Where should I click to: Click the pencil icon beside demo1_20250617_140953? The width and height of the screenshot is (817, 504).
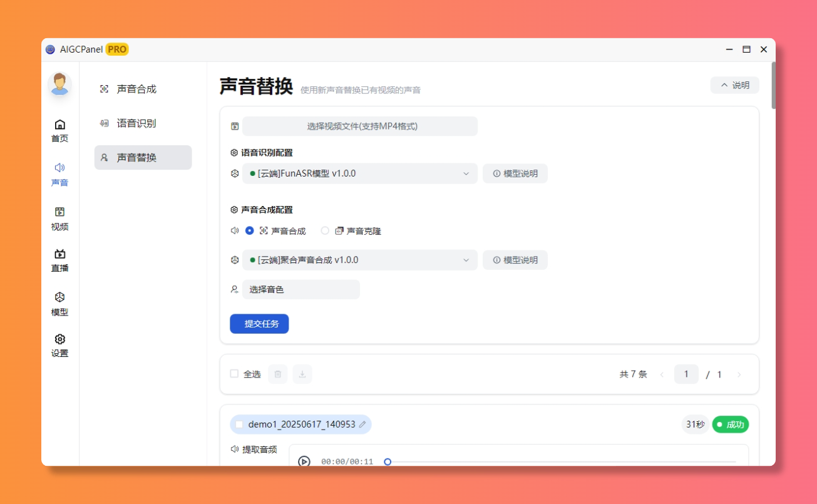point(362,424)
